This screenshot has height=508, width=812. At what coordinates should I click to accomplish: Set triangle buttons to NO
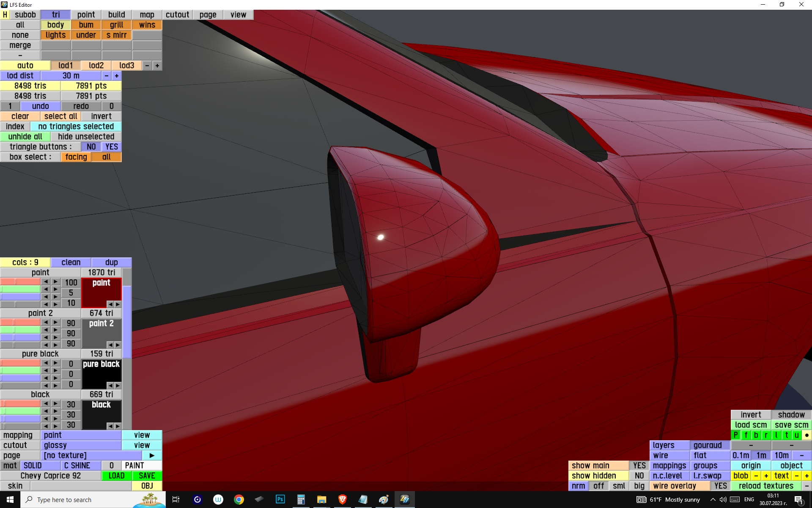pyautogui.click(x=91, y=147)
